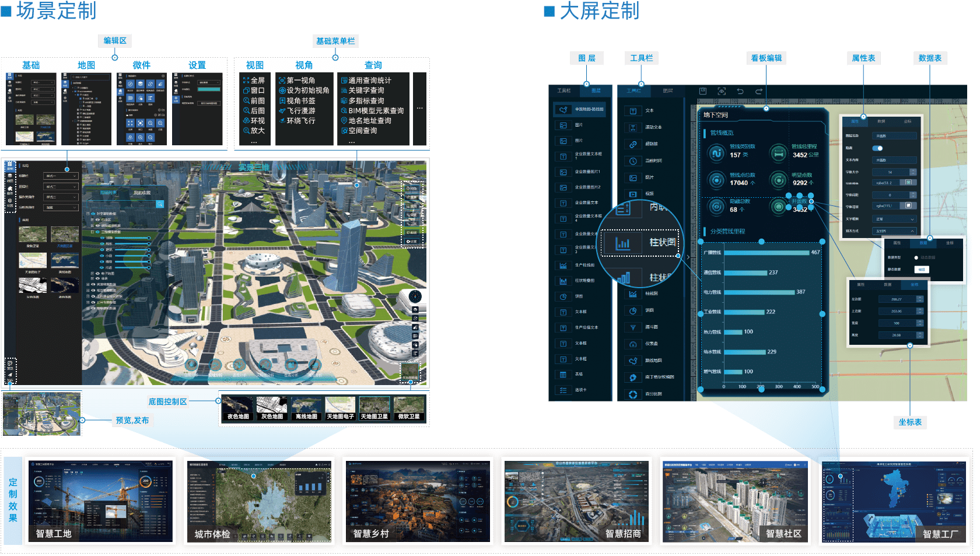Image resolution: width=980 pixels, height=556 pixels.
Task: Select the 百分比图 percentage chart component
Action: pos(633,394)
